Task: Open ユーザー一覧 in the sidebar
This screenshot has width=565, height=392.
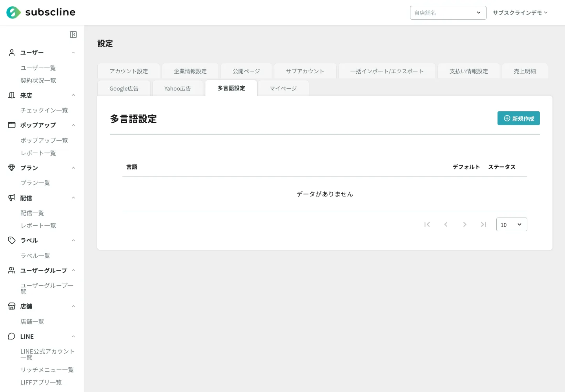Action: pyautogui.click(x=38, y=68)
